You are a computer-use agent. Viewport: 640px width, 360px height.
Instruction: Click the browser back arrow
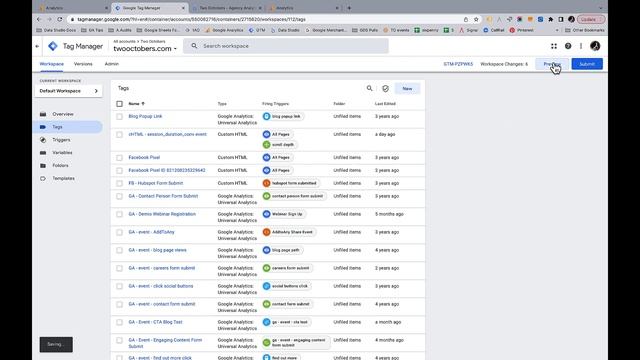coord(39,19)
